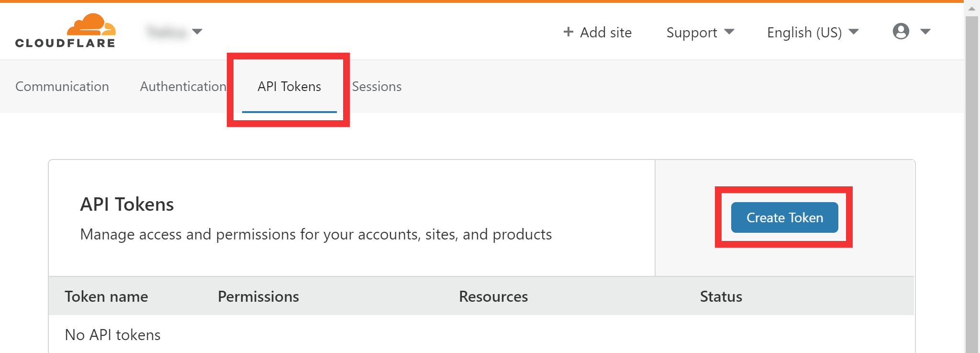Click the scroll up arrow on the scrollbar
This screenshot has width=980, height=353.
pos(972,9)
